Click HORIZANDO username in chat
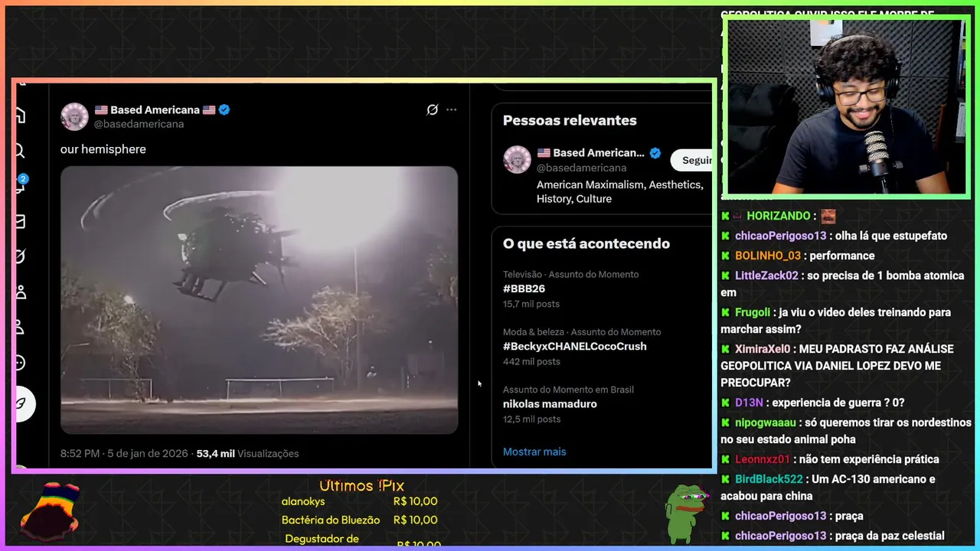Viewport: 980px width, 551px height. 779,216
